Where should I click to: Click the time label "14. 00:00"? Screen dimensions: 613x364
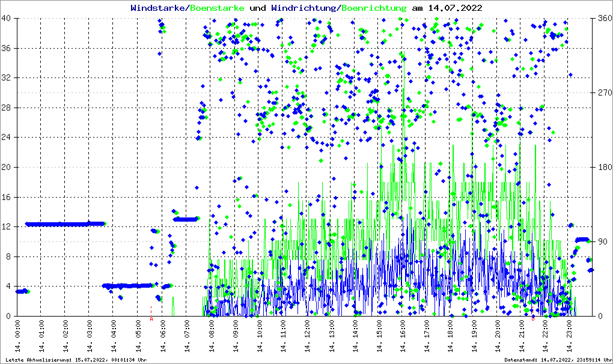tap(17, 336)
